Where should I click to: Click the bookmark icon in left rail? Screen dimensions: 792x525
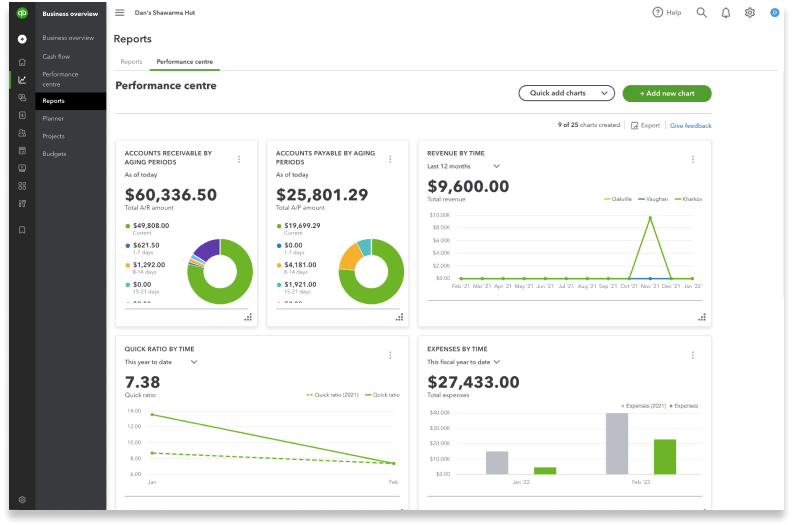click(22, 230)
